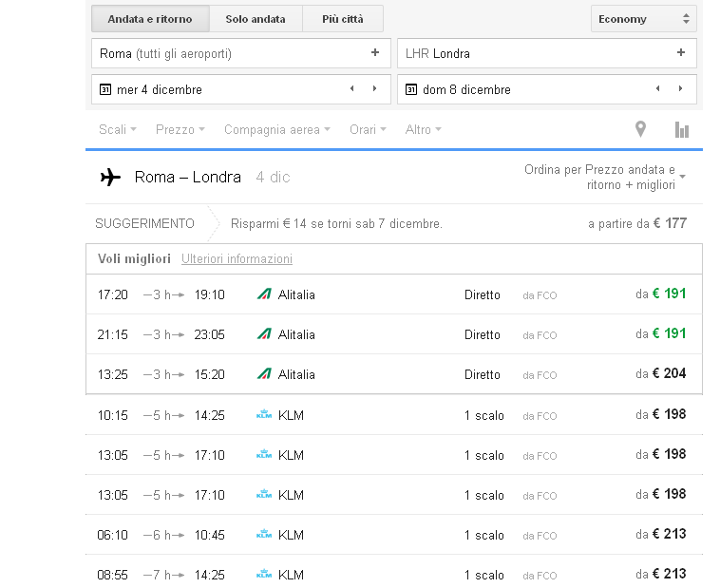Screen dimensions: 720x588
Task: Open the sort order Ordina per dropdown
Action: (605, 177)
